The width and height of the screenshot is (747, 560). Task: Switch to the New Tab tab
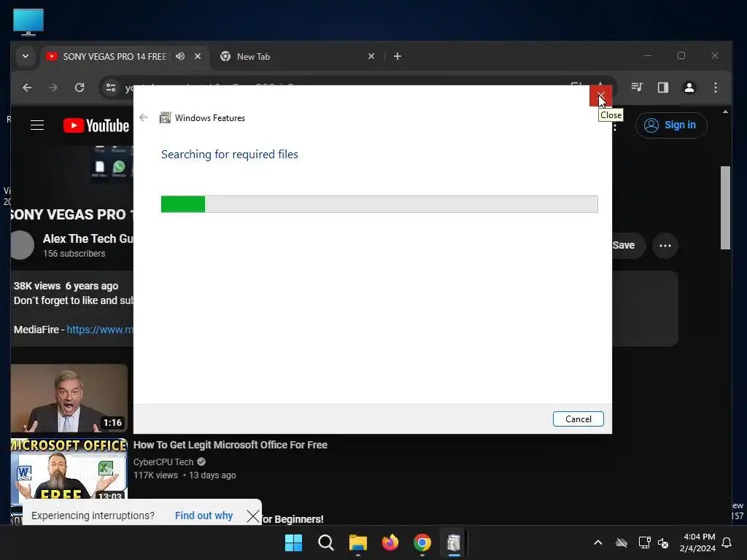click(295, 57)
